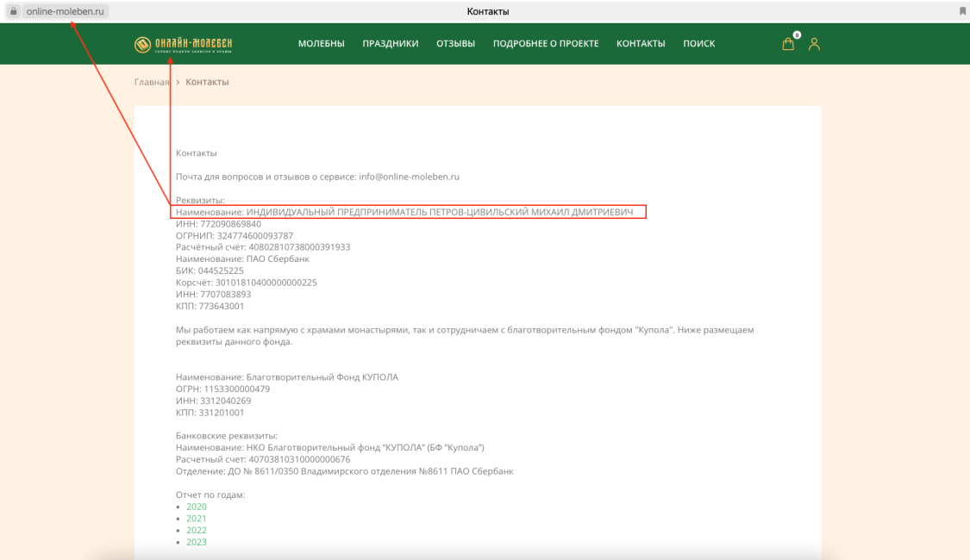970x560 pixels.
Task: Open Подробнее о проекте menu item
Action: point(546,43)
